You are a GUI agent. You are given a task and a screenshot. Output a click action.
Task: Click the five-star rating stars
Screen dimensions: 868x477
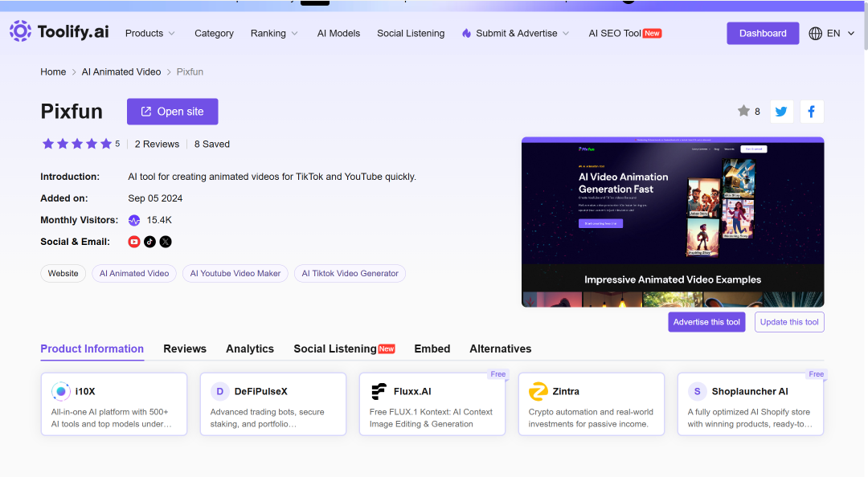pos(77,144)
